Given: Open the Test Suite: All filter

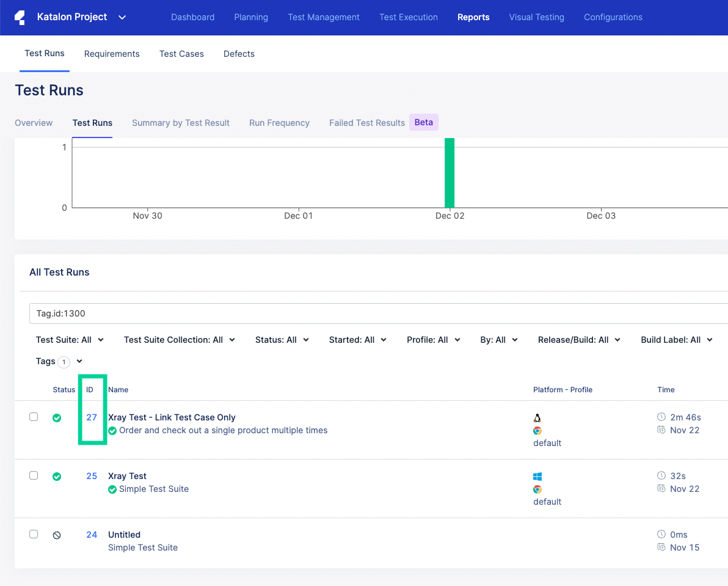Looking at the screenshot, I should coord(70,340).
